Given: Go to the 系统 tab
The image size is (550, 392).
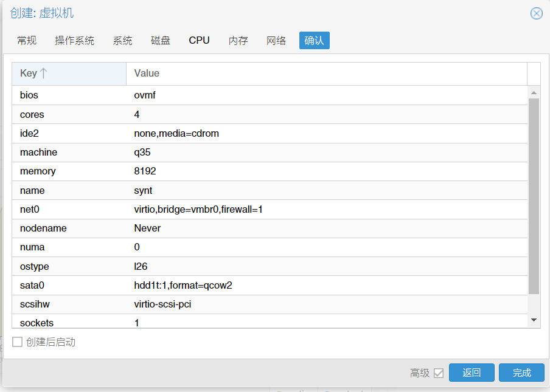Looking at the screenshot, I should click(122, 41).
